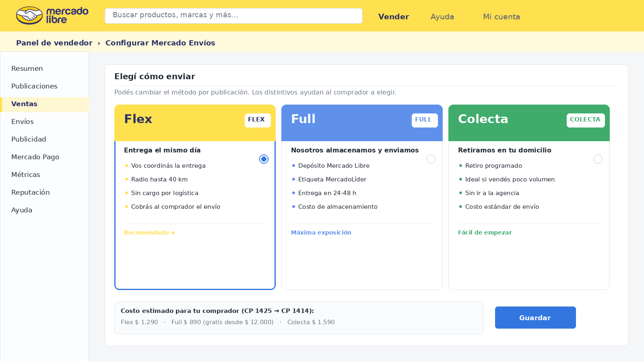Click 'Ideal si vendés poco volumen' text
The image size is (644, 362).
click(510, 179)
